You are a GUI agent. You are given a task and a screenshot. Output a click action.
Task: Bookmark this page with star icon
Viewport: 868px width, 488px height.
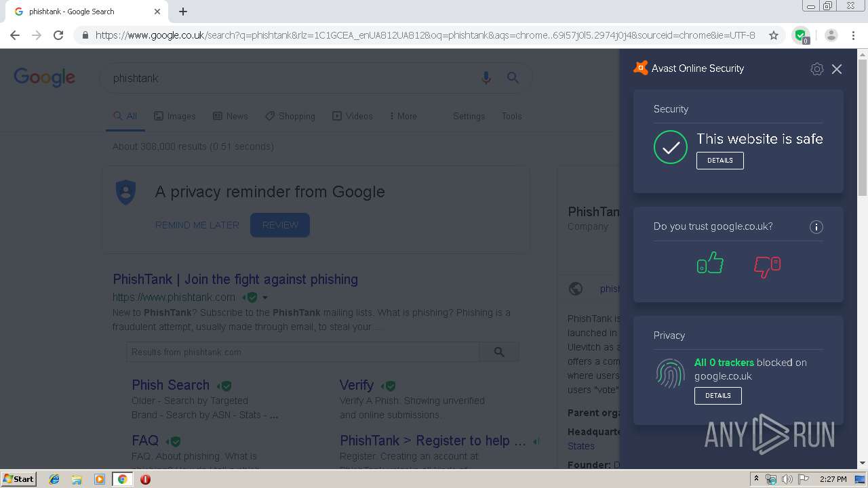(x=774, y=35)
